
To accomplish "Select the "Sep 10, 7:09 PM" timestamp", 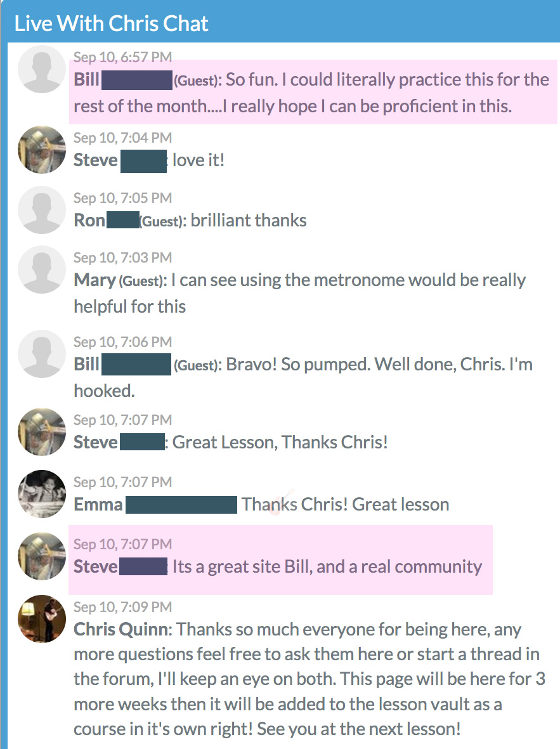I will pos(122,607).
